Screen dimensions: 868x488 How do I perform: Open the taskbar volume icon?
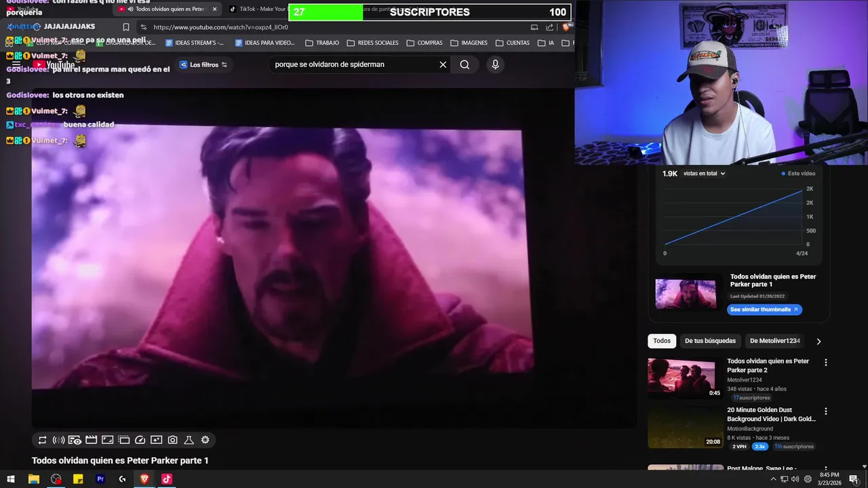click(795, 479)
